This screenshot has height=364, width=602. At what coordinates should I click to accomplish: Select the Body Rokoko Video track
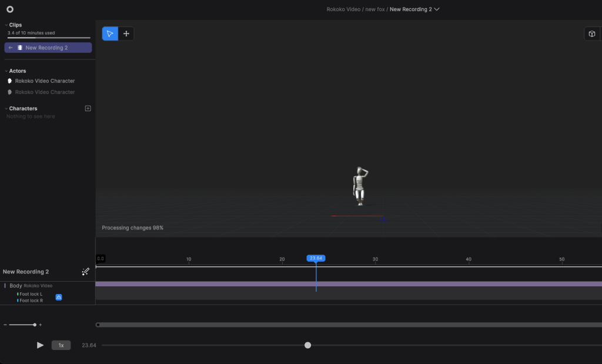(x=31, y=286)
